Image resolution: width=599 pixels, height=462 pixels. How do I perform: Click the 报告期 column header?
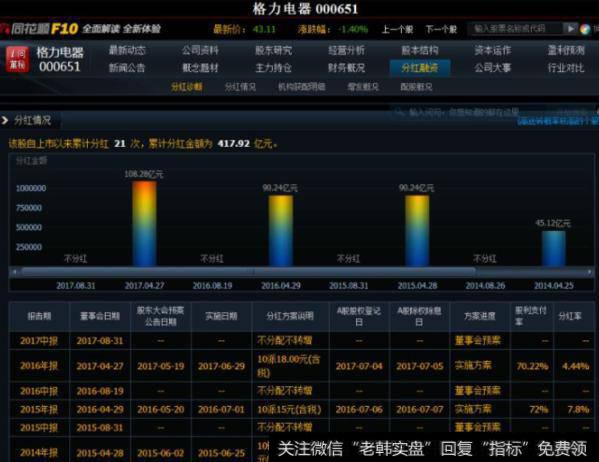click(39, 316)
